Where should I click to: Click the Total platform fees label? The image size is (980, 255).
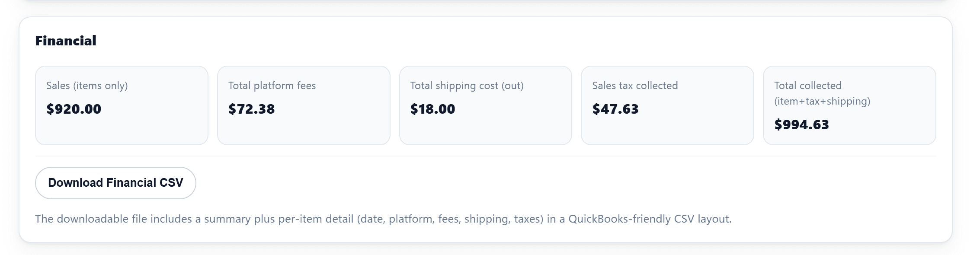(x=272, y=86)
